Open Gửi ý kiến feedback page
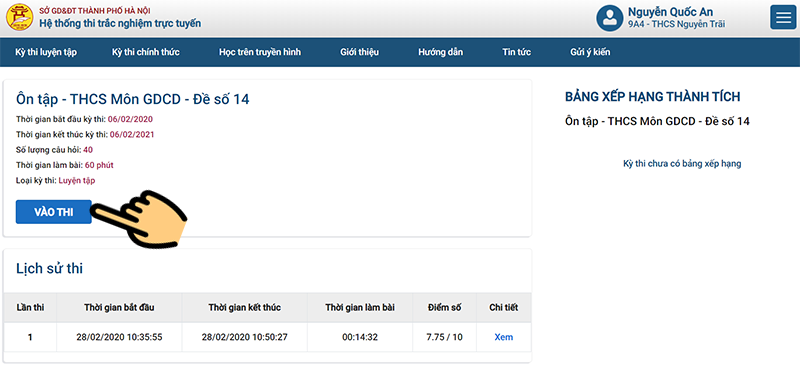The image size is (800, 366). click(x=590, y=52)
